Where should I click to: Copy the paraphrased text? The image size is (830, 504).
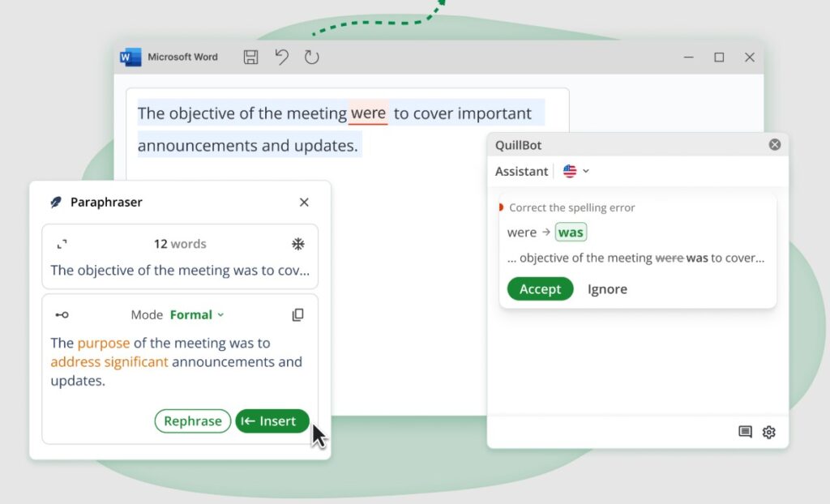click(298, 315)
